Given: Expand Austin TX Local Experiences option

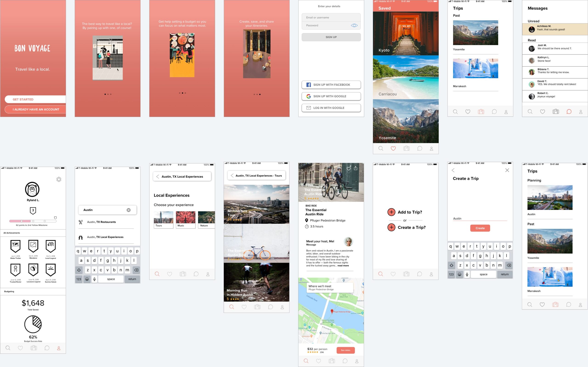Looking at the screenshot, I should 105,237.
